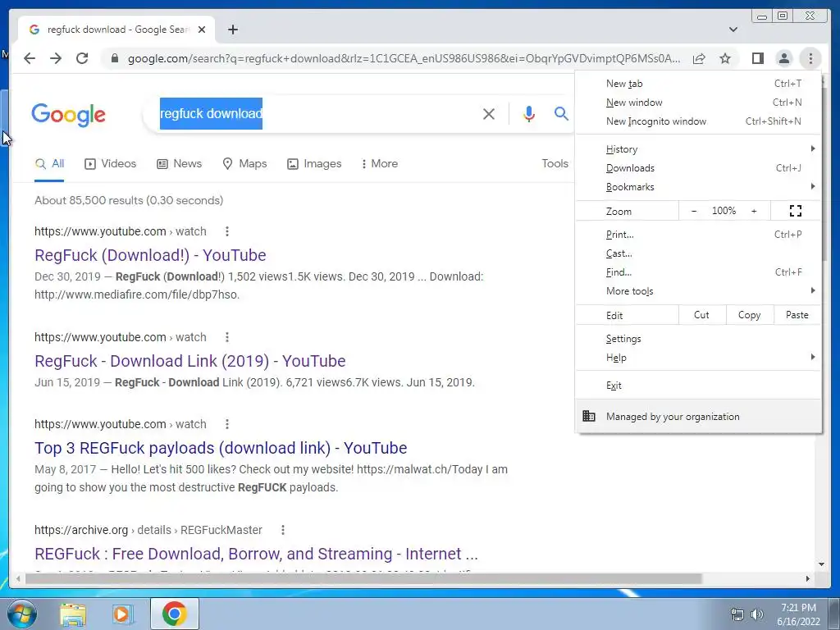Switch to News search tab

tap(179, 163)
